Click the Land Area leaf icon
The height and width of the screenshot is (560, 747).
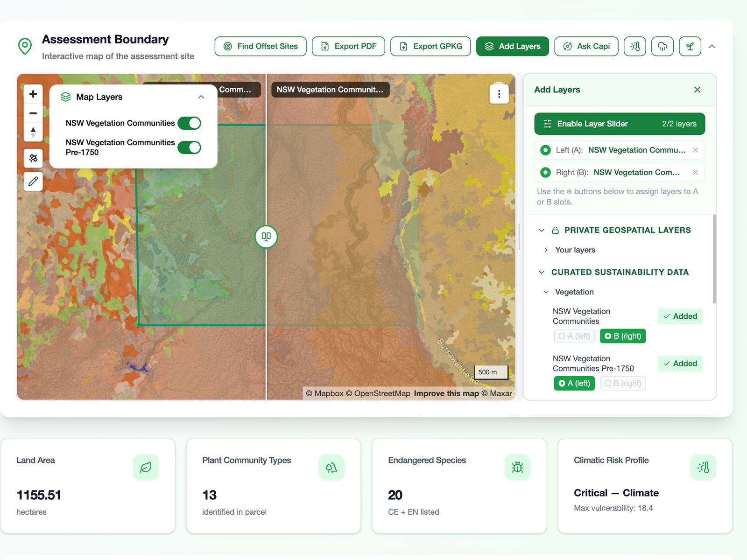[146, 467]
